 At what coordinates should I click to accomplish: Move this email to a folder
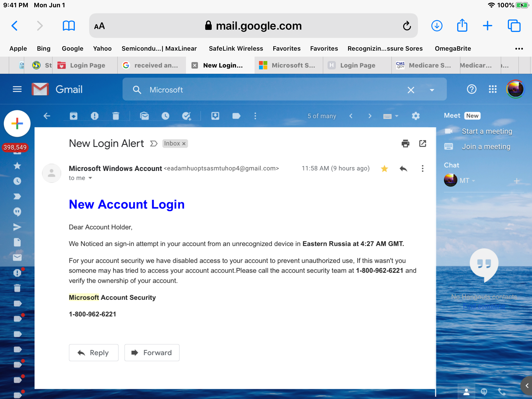click(x=215, y=116)
